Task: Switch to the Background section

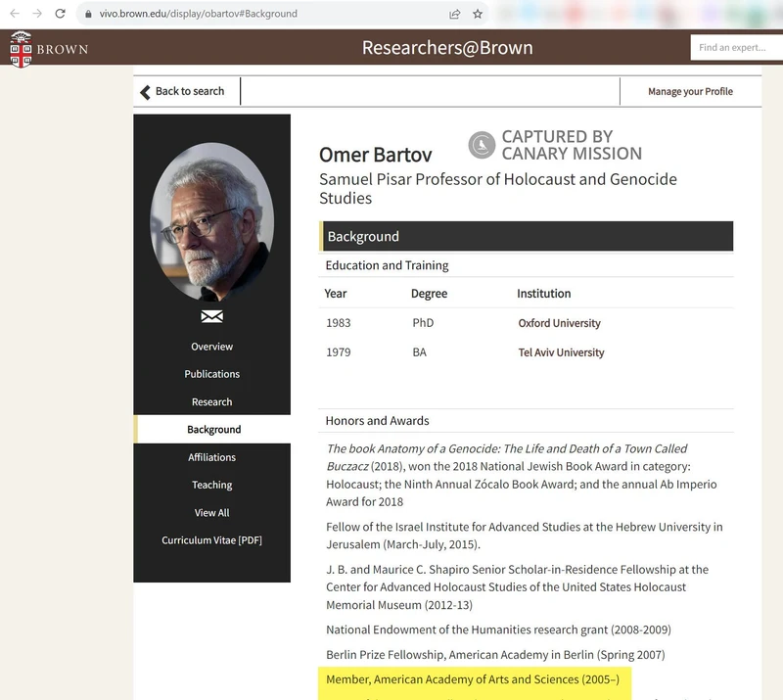Action: pyautogui.click(x=211, y=429)
